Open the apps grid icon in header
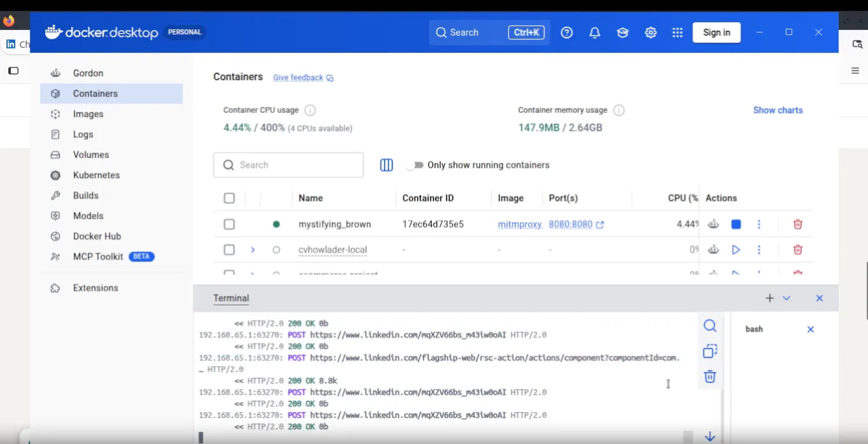Screen dimensions: 868x444 coord(678,32)
